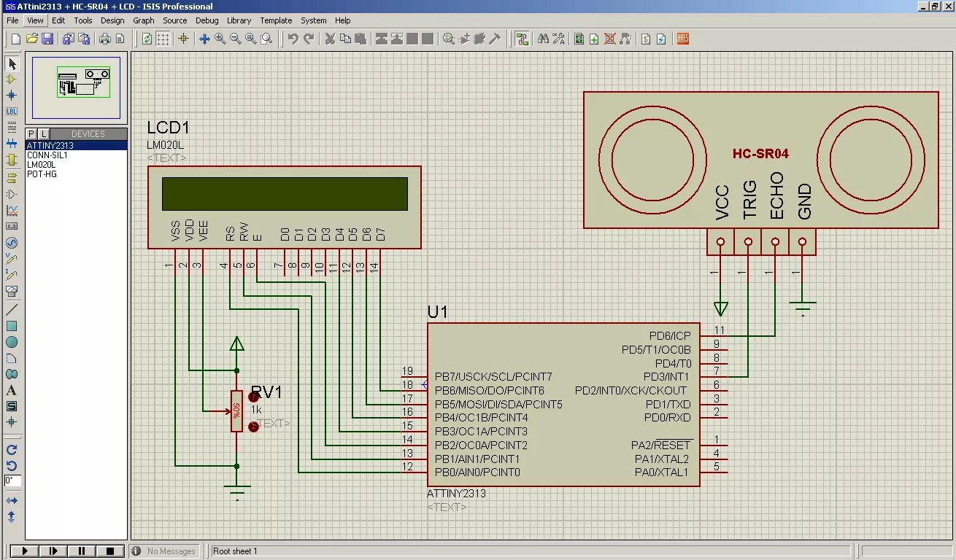Click the HC-SR04 sensor component
The width and height of the screenshot is (956, 560).
point(760,160)
